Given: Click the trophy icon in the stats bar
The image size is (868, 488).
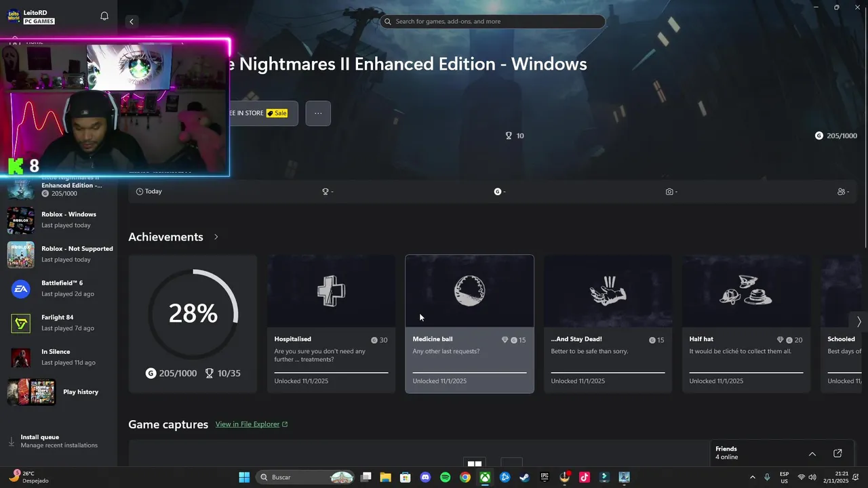Looking at the screenshot, I should coord(327,192).
